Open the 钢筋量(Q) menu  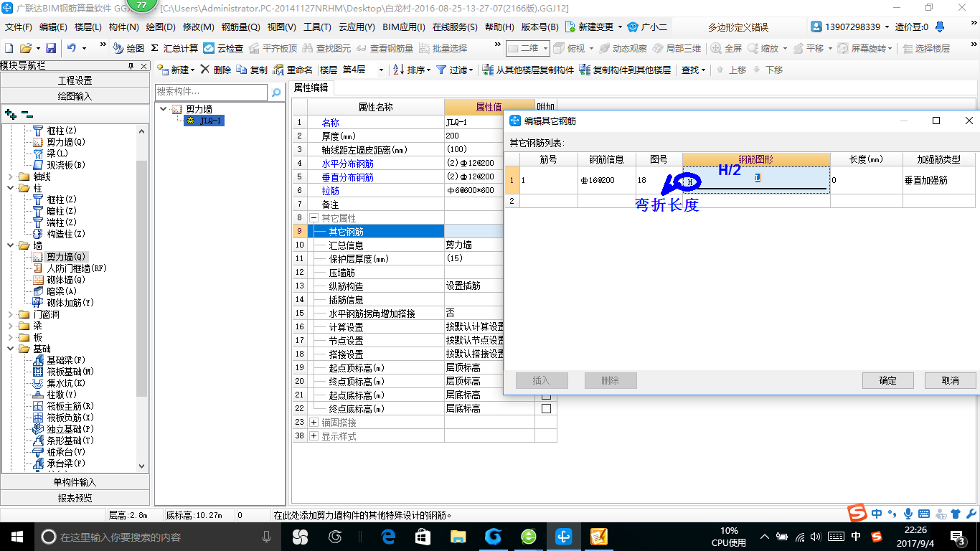pyautogui.click(x=241, y=27)
